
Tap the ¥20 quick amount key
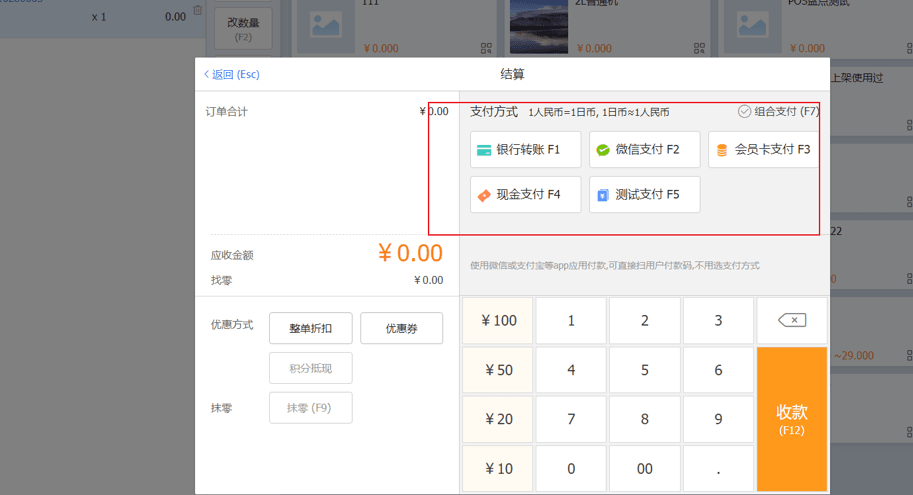[498, 419]
